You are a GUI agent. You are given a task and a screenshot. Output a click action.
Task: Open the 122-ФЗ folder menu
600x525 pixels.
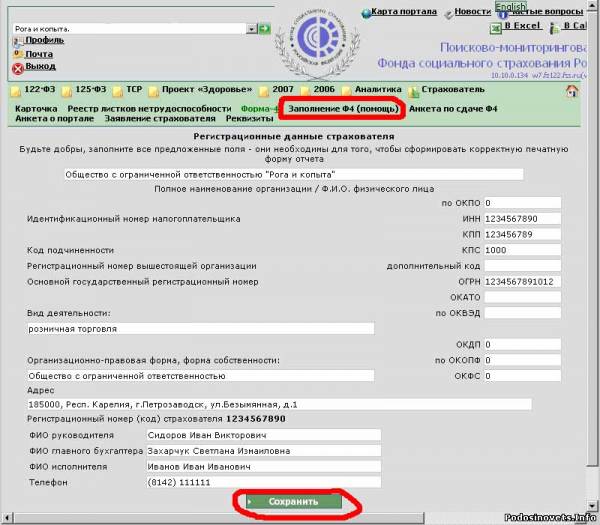tap(39, 90)
